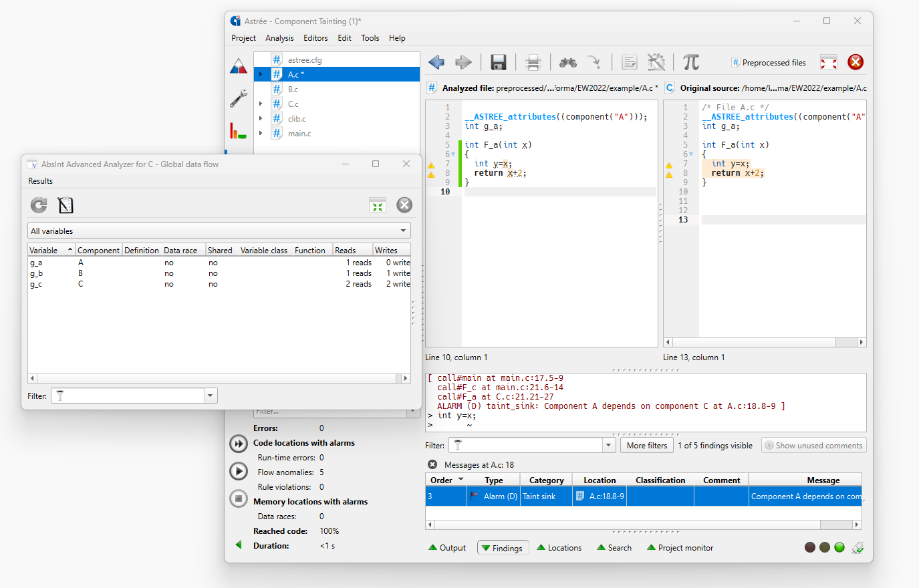919x588 pixels.
Task: Save file using the floppy disk icon
Action: pyautogui.click(x=498, y=62)
